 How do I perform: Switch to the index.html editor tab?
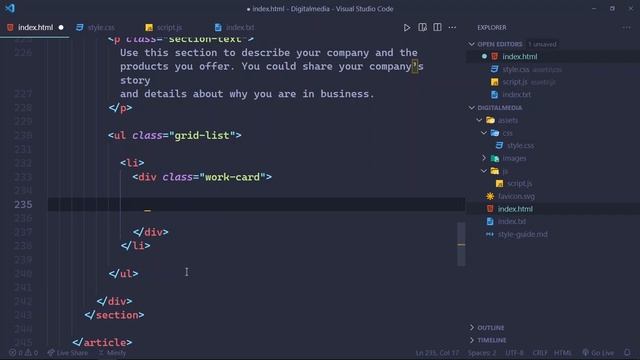click(35, 27)
